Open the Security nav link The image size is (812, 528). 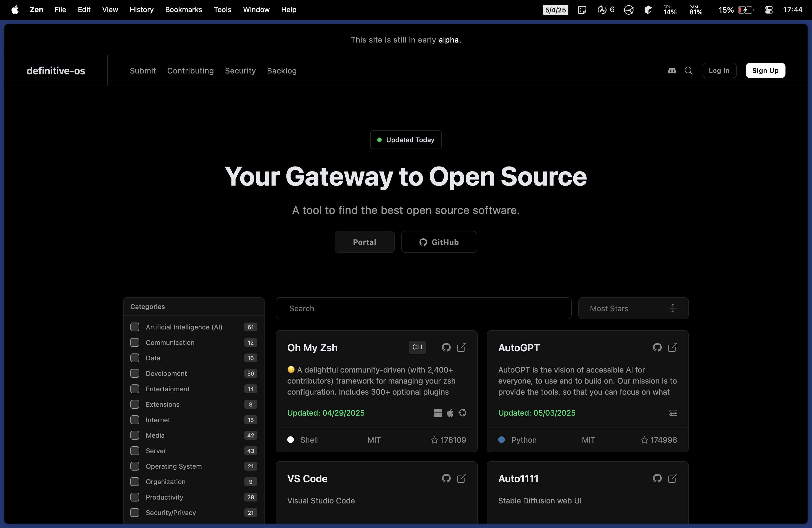tap(240, 71)
